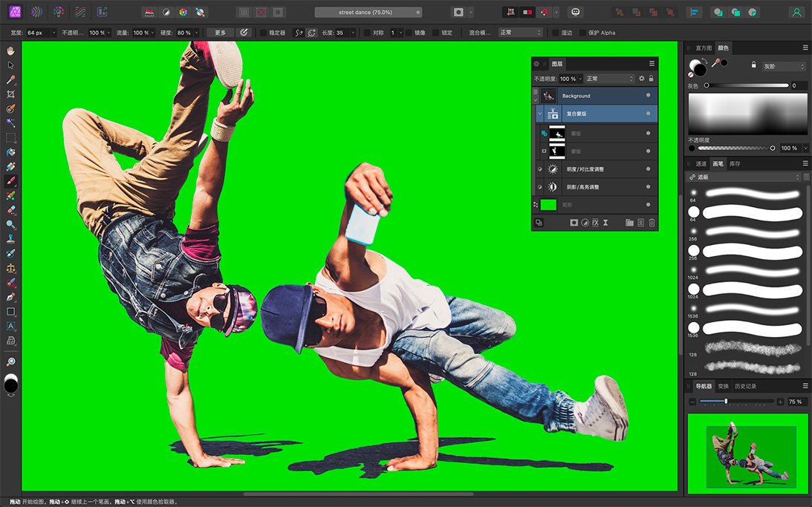Add a mask layer from Layers panel
812x507 pixels.
point(574,223)
